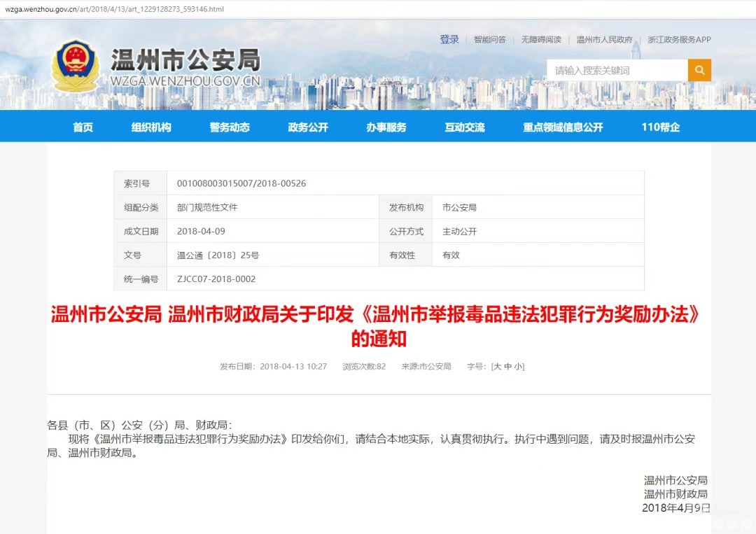Set font size to 大
The width and height of the screenshot is (756, 534).
(x=498, y=366)
